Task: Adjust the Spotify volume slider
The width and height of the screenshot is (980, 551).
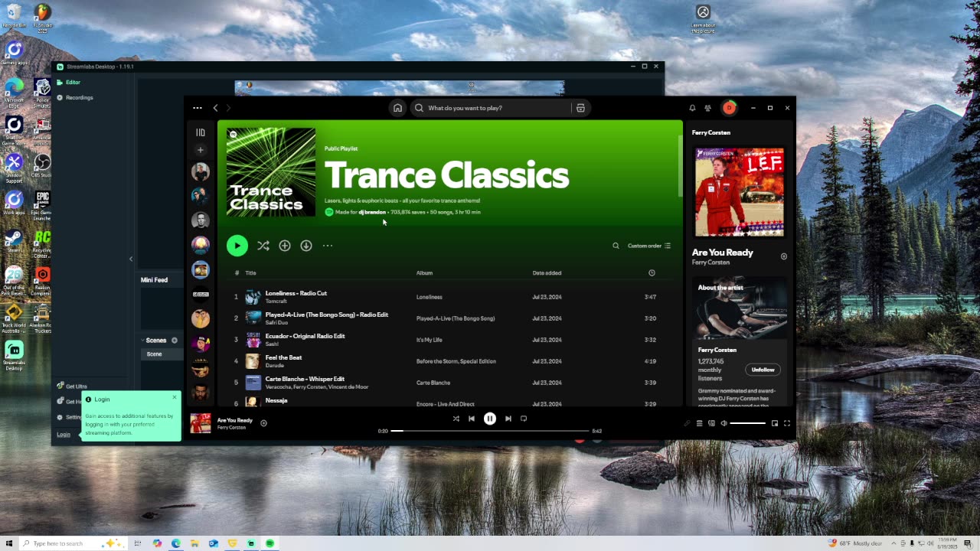Action: point(747,423)
